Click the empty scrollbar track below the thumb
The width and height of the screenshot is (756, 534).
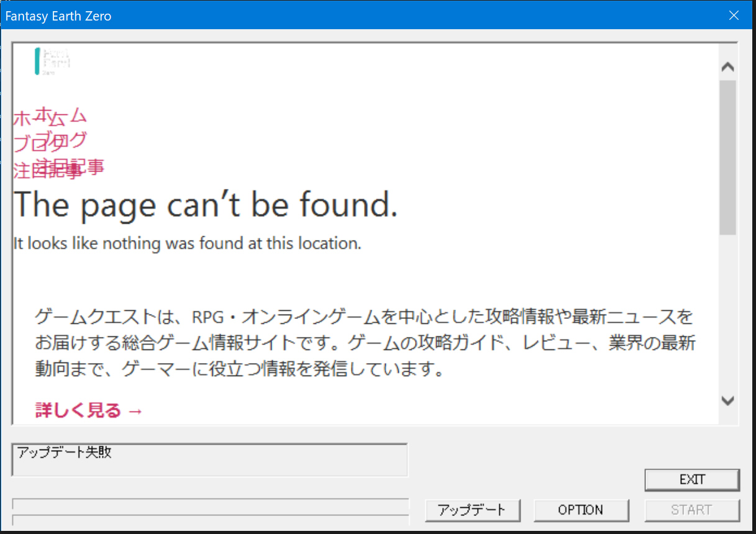coord(727,311)
